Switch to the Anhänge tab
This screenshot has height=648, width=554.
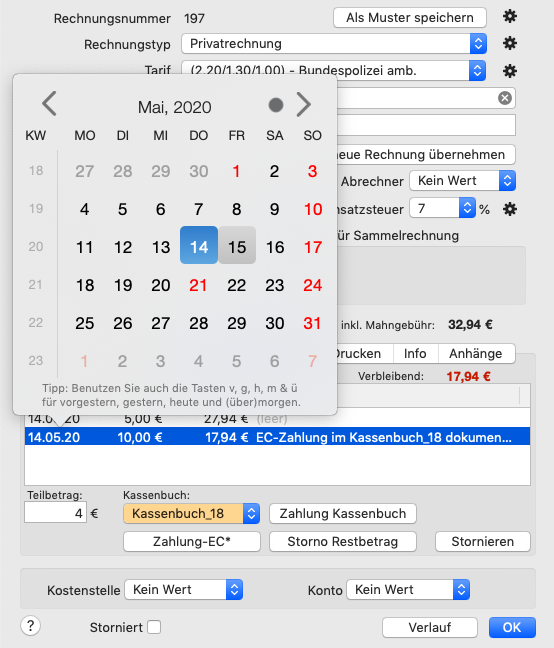tap(476, 354)
